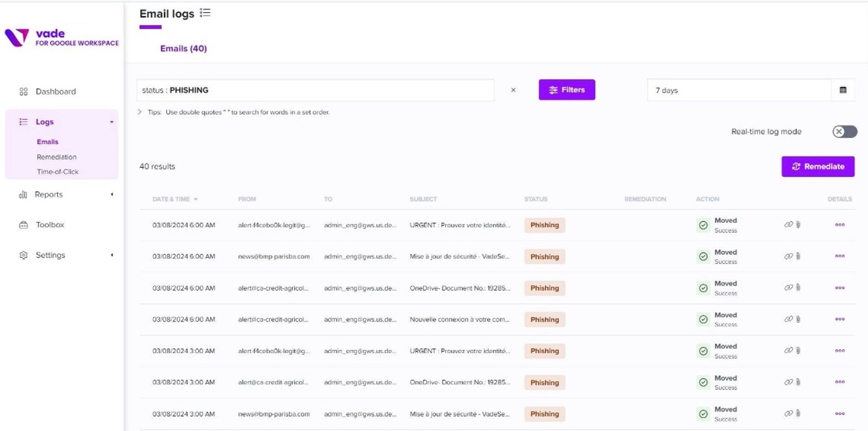Click the Toolbox icon in sidebar
The width and height of the screenshot is (868, 431).
tap(23, 225)
